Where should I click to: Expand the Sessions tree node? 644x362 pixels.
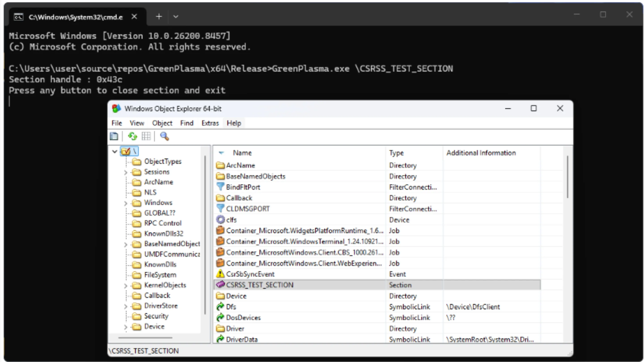[125, 172]
